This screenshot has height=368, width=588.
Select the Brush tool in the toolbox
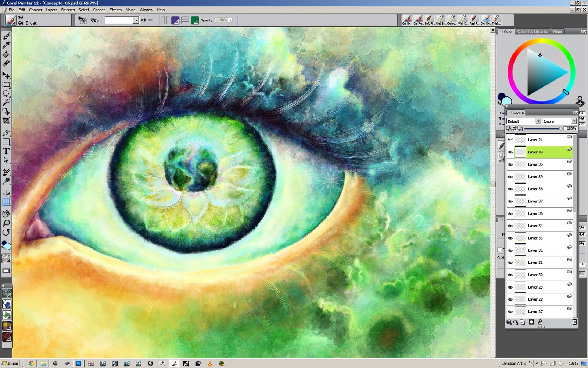[x=6, y=36]
